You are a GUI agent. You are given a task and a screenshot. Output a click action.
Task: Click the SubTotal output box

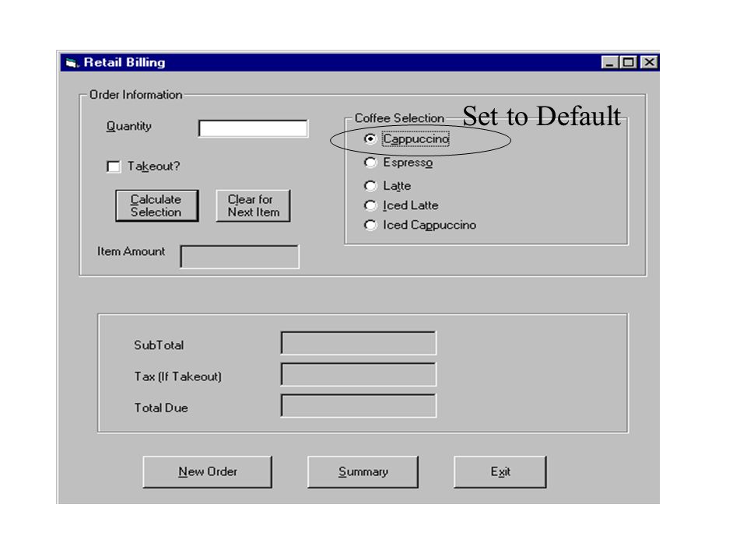pos(358,343)
